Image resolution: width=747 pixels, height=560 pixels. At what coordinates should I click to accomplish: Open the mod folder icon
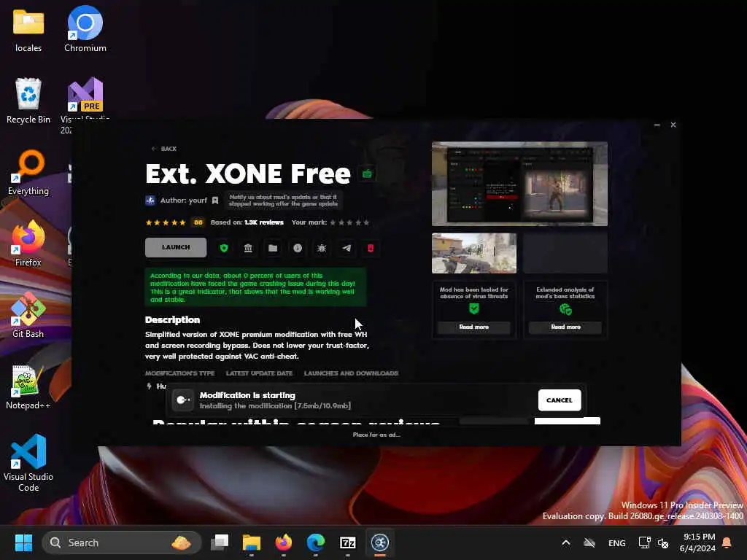[273, 248]
